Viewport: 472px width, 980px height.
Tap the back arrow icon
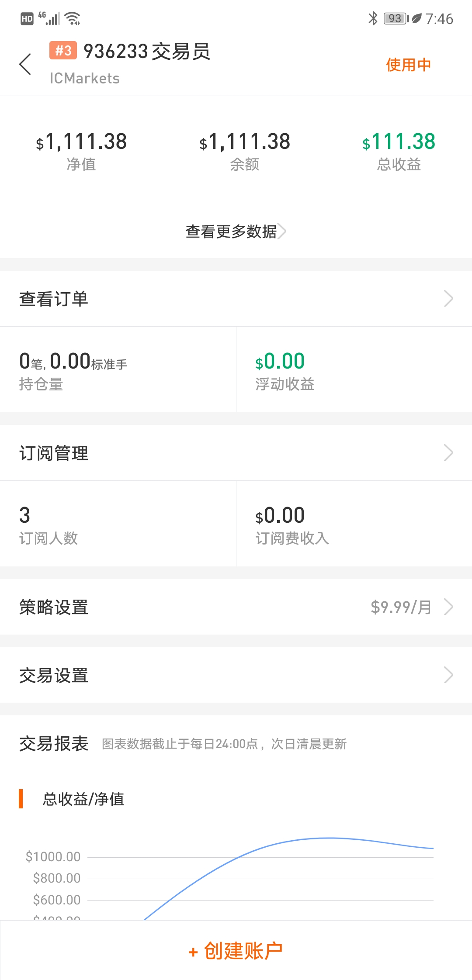pos(25,65)
